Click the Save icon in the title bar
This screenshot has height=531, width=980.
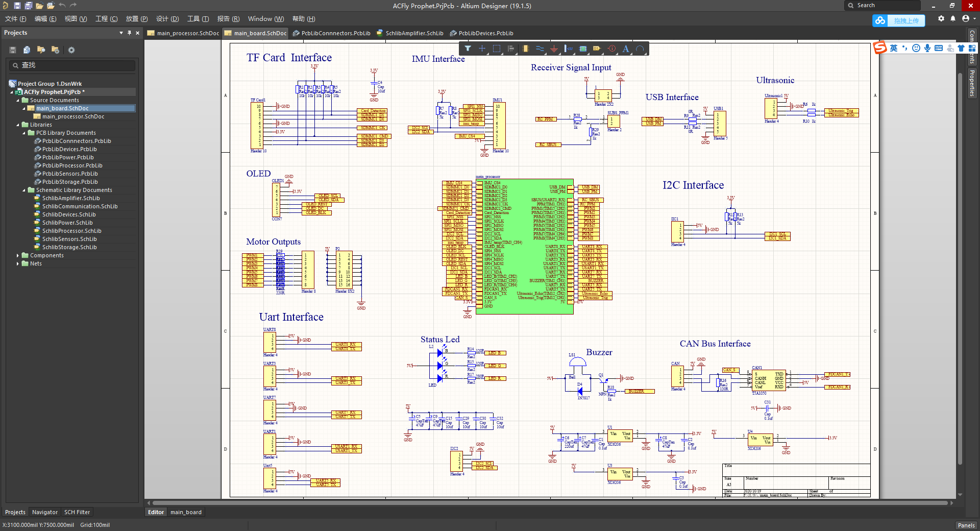(x=17, y=6)
